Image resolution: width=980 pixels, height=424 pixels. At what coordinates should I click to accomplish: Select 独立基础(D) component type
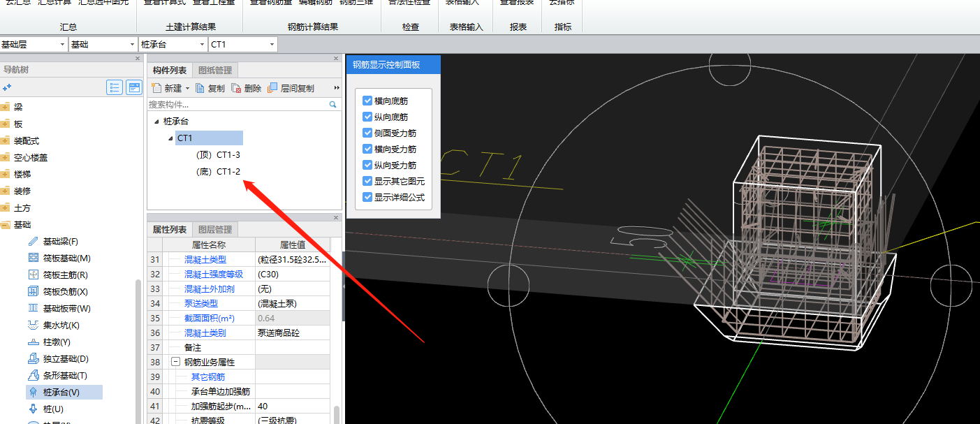click(65, 359)
